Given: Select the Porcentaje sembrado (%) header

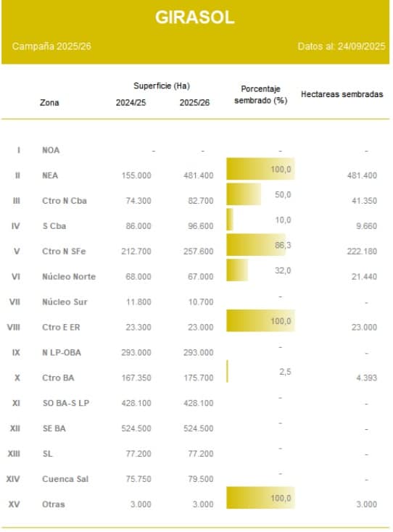Looking at the screenshot, I should point(260,95).
